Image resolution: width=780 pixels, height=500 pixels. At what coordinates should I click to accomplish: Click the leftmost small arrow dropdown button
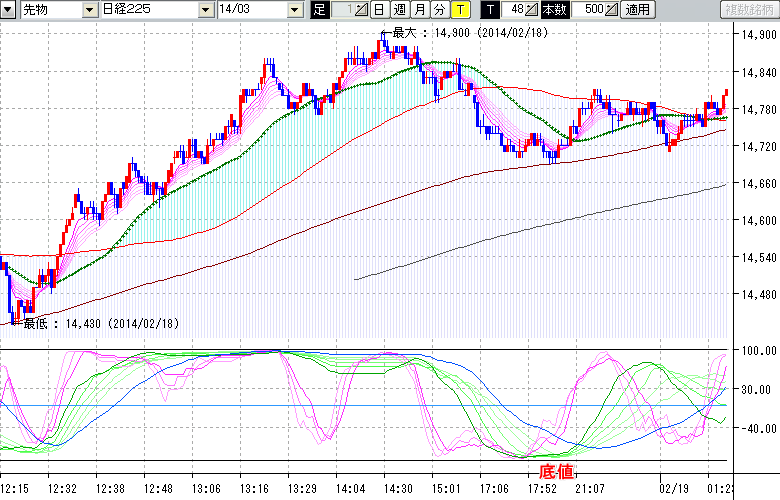(9, 10)
